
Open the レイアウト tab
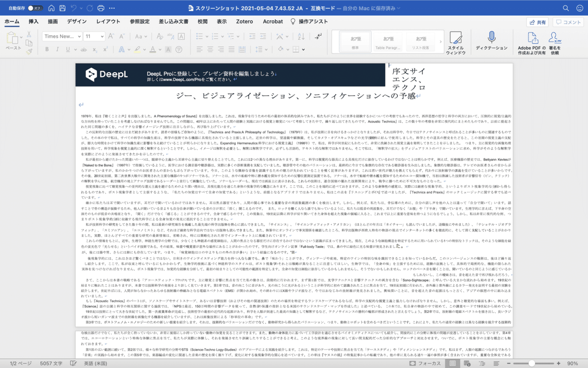pyautogui.click(x=108, y=22)
